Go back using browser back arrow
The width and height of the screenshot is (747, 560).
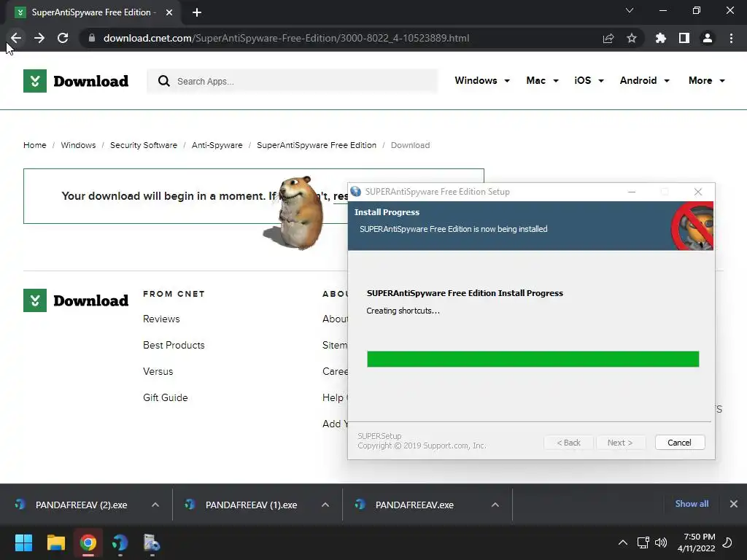[x=16, y=38]
